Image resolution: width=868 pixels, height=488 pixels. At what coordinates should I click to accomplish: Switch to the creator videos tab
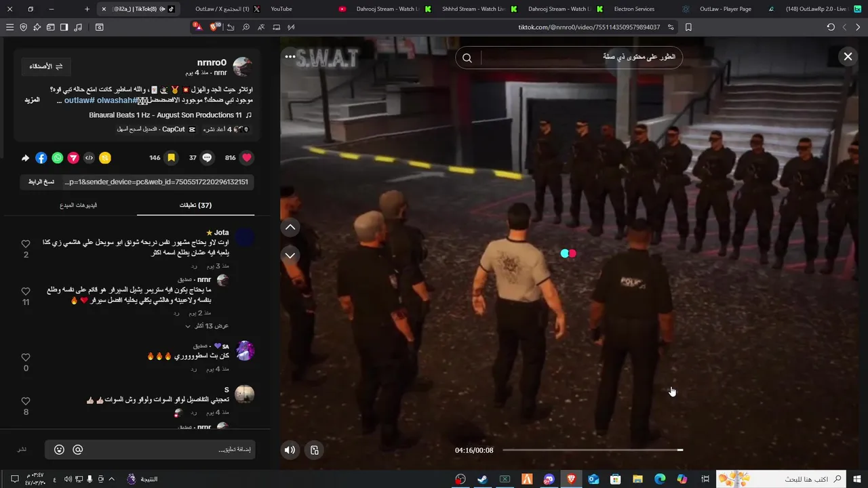78,205
